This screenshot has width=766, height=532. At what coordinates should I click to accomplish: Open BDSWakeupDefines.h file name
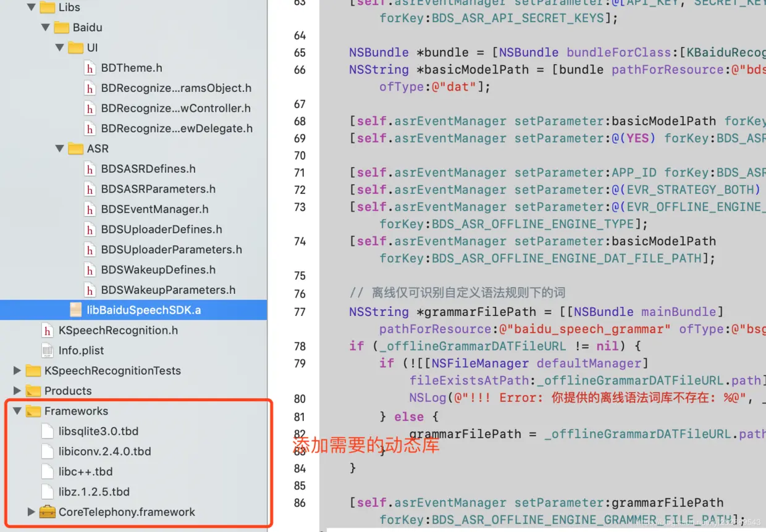(158, 270)
